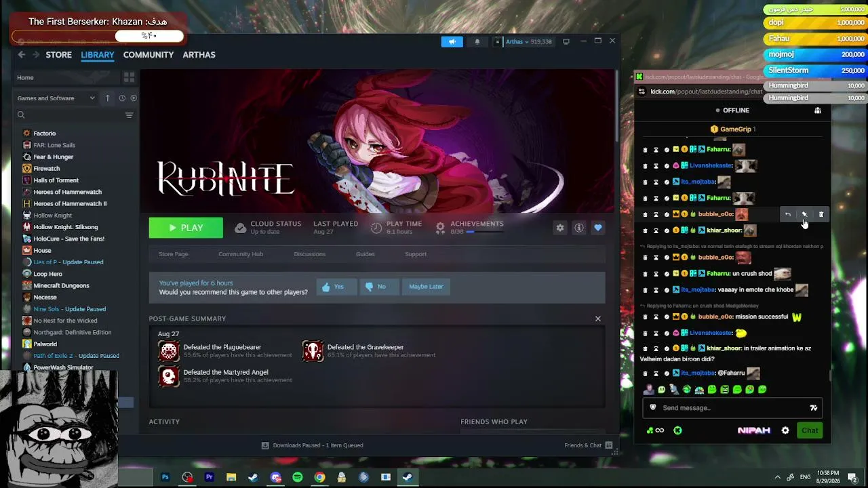
Task: Select Factorio in the game list
Action: coord(45,134)
